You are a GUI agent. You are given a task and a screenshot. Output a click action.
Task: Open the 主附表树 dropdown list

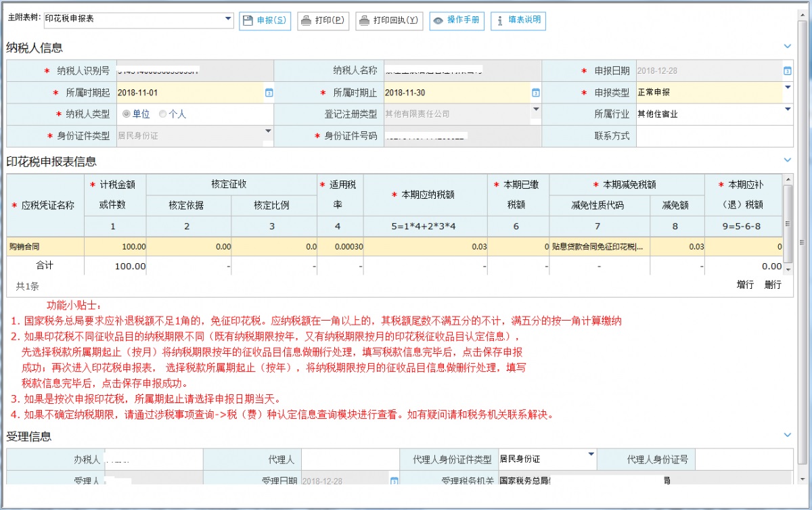click(x=228, y=19)
